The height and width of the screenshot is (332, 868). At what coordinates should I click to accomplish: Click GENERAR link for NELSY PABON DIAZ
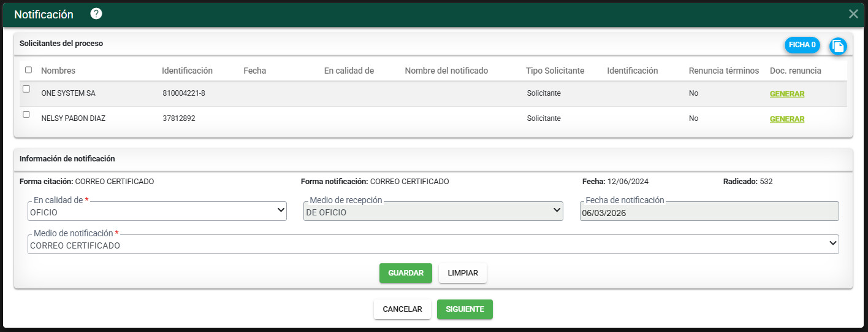point(786,119)
